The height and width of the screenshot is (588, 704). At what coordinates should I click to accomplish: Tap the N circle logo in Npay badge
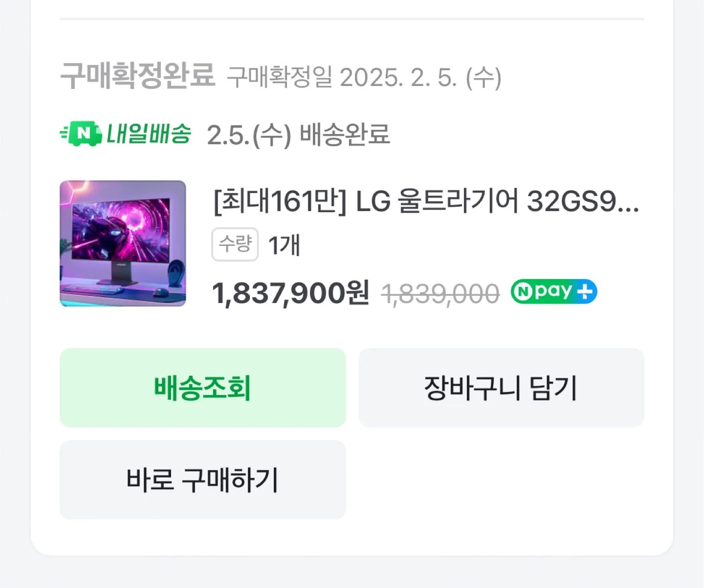click(523, 292)
